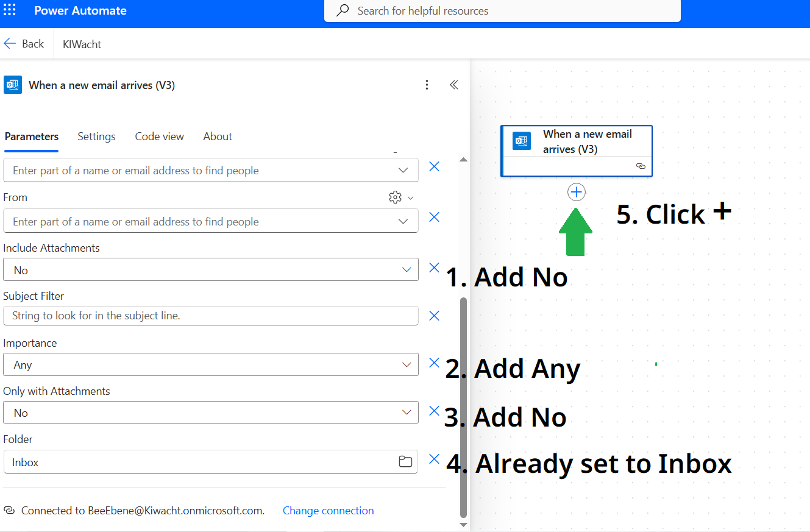
Task: Click the Subject Filter text field
Action: pyautogui.click(x=210, y=316)
